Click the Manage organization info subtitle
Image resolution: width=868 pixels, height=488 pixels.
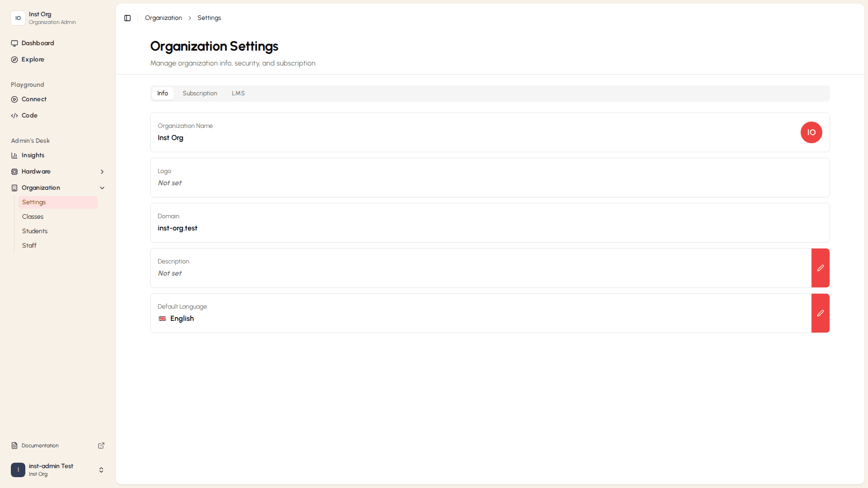click(233, 63)
